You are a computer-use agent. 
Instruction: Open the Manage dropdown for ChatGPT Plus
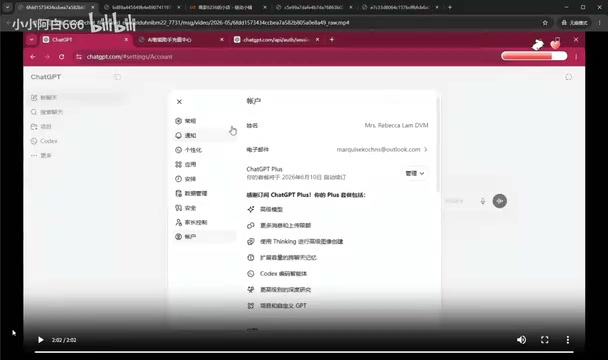coord(415,173)
